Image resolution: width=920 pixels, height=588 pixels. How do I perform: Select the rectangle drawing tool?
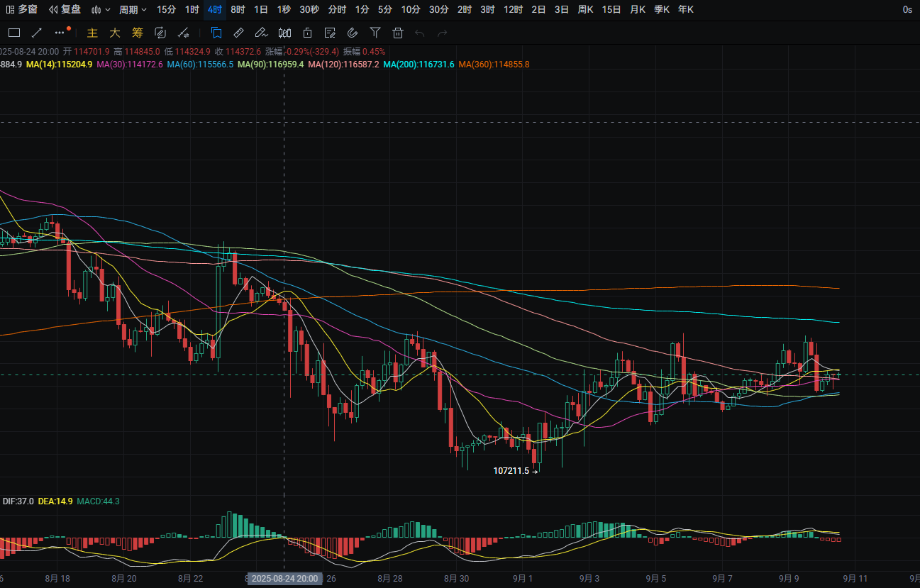coord(14,33)
